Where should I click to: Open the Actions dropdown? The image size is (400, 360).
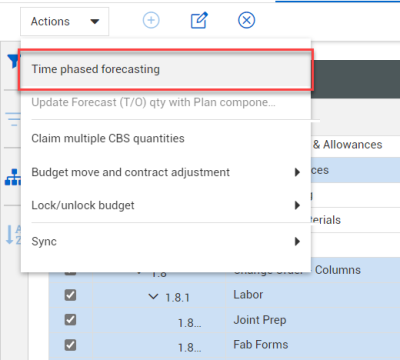[x=65, y=22]
